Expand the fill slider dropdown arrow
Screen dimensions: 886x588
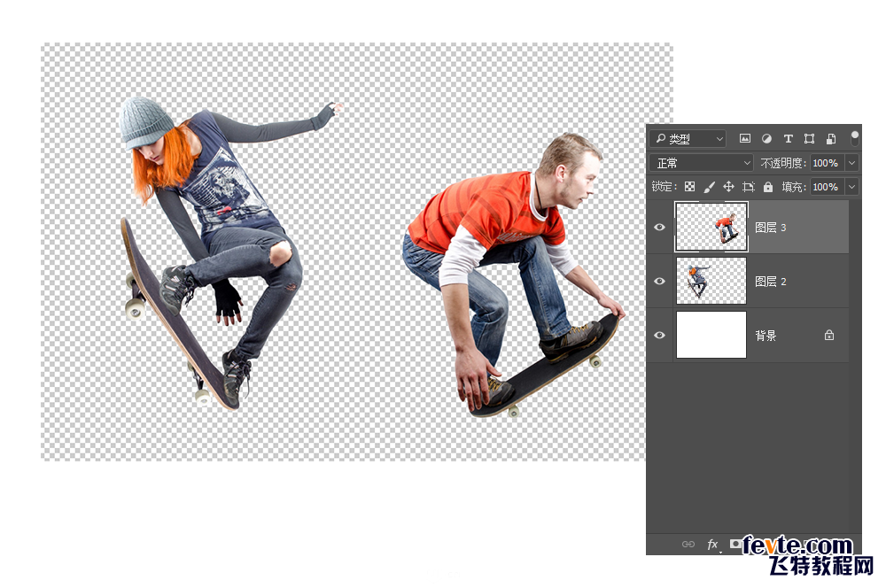[852, 187]
